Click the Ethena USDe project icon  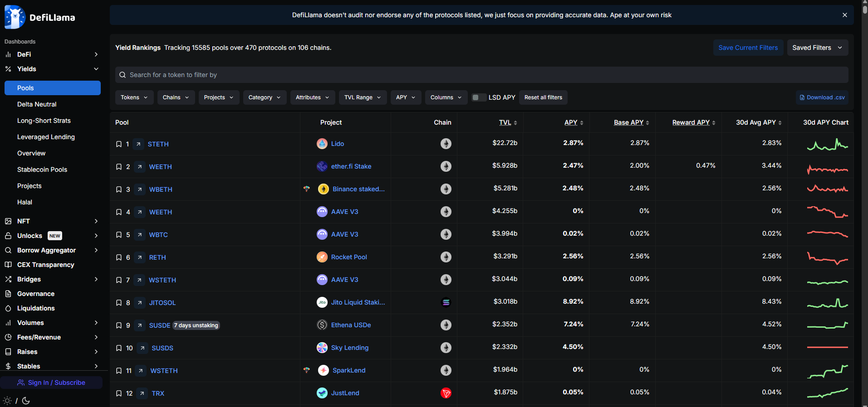point(322,325)
